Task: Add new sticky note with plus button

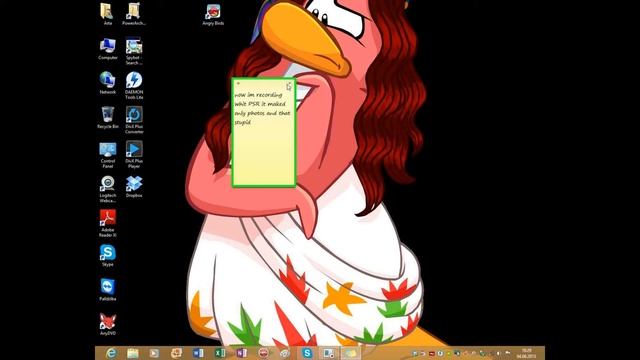Action: (x=238, y=84)
